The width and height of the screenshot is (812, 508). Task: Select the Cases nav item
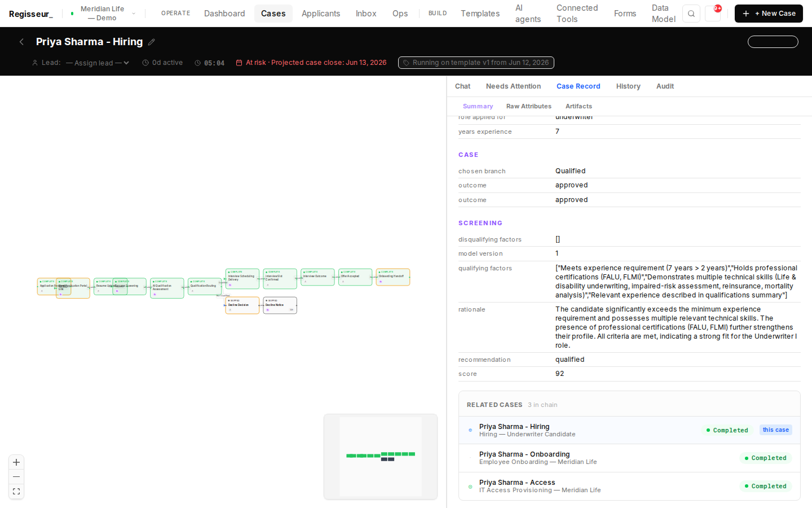click(x=273, y=14)
